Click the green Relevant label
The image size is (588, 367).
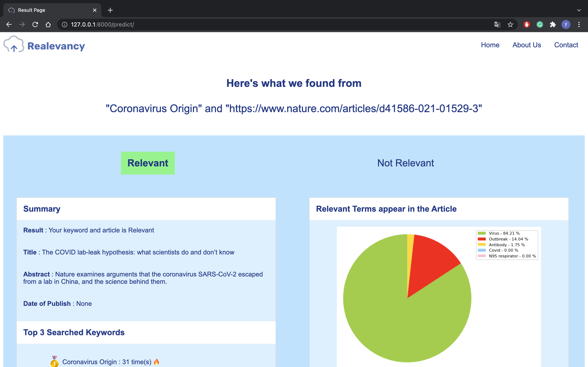tap(148, 163)
